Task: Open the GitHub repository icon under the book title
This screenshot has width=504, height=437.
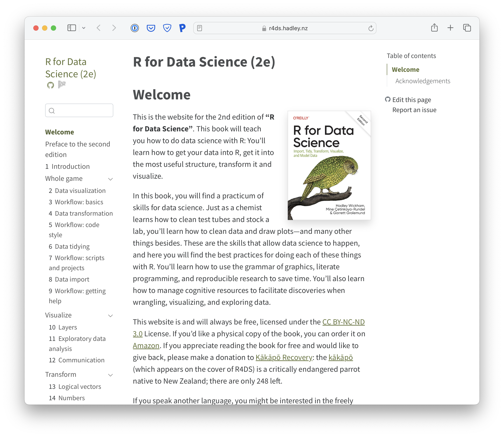Action: 51,85
